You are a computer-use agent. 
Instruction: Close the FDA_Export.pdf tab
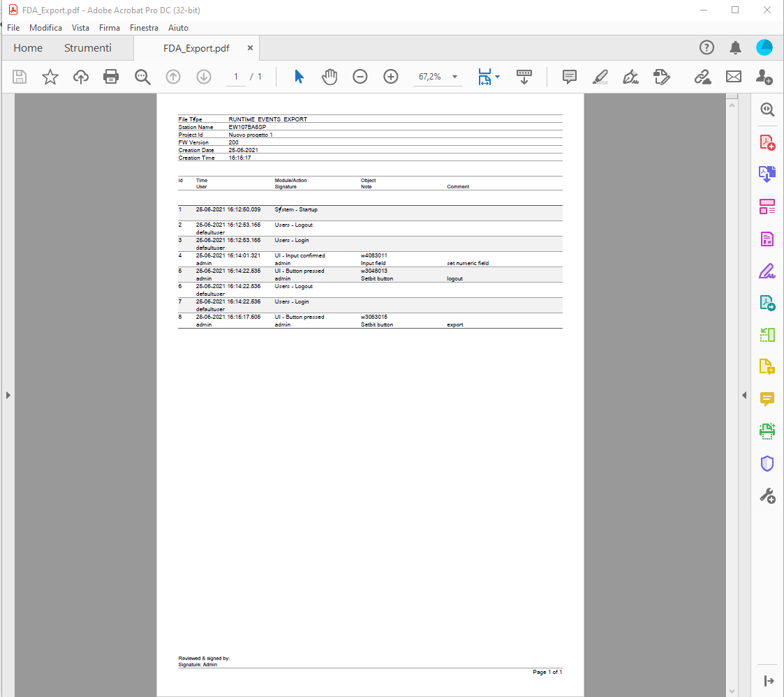250,48
